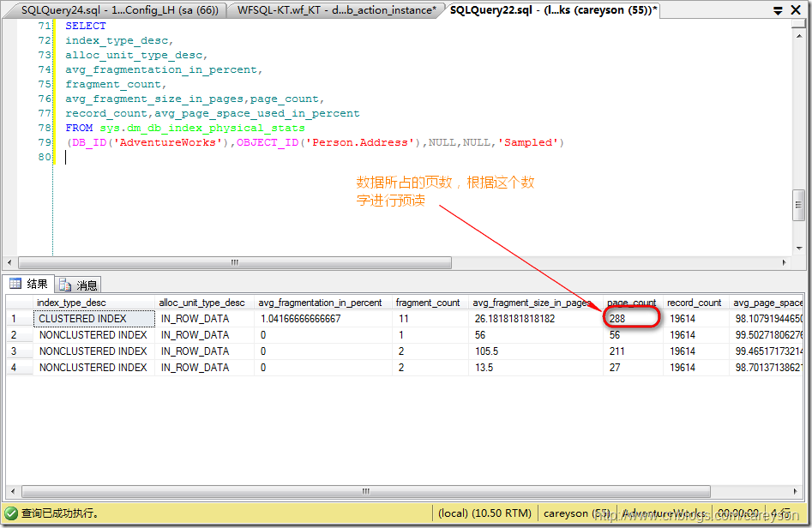Select the page_count cell 27
The width and height of the screenshot is (812, 528).
point(632,368)
